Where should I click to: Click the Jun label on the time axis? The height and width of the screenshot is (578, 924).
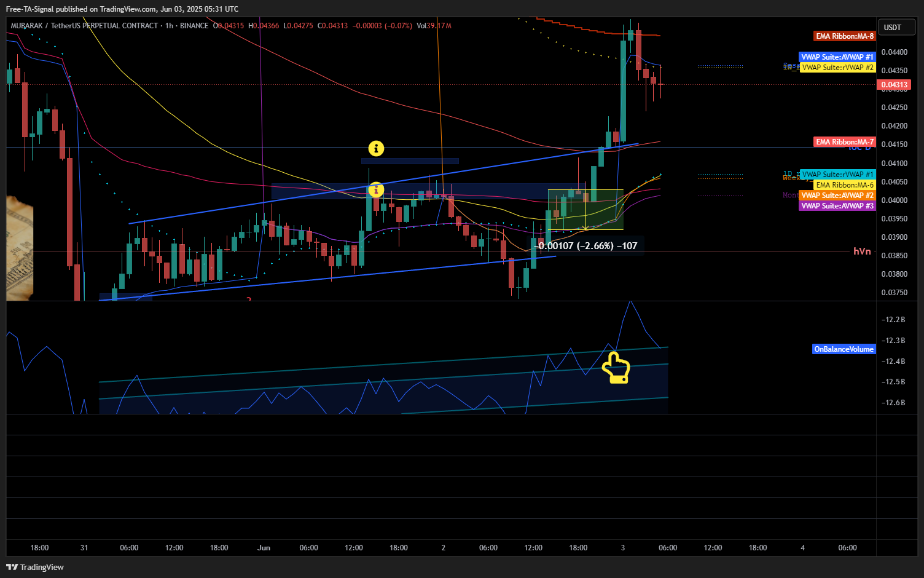tap(264, 548)
